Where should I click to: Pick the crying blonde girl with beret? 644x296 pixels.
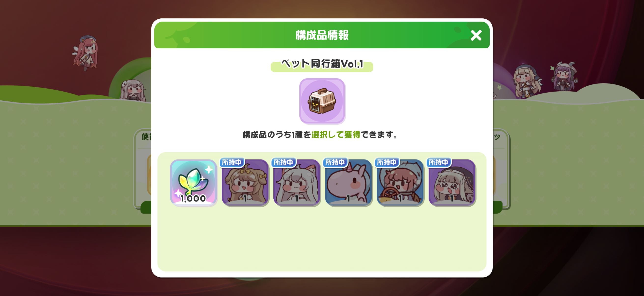coord(452,182)
